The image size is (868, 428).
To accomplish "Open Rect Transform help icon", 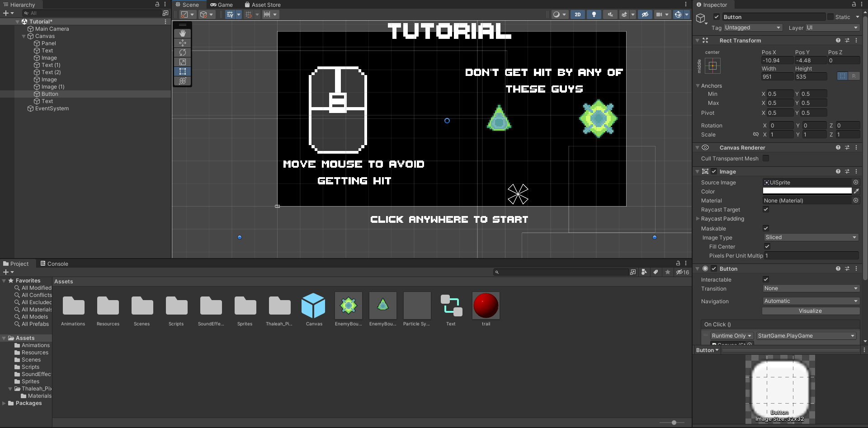I will tap(838, 40).
